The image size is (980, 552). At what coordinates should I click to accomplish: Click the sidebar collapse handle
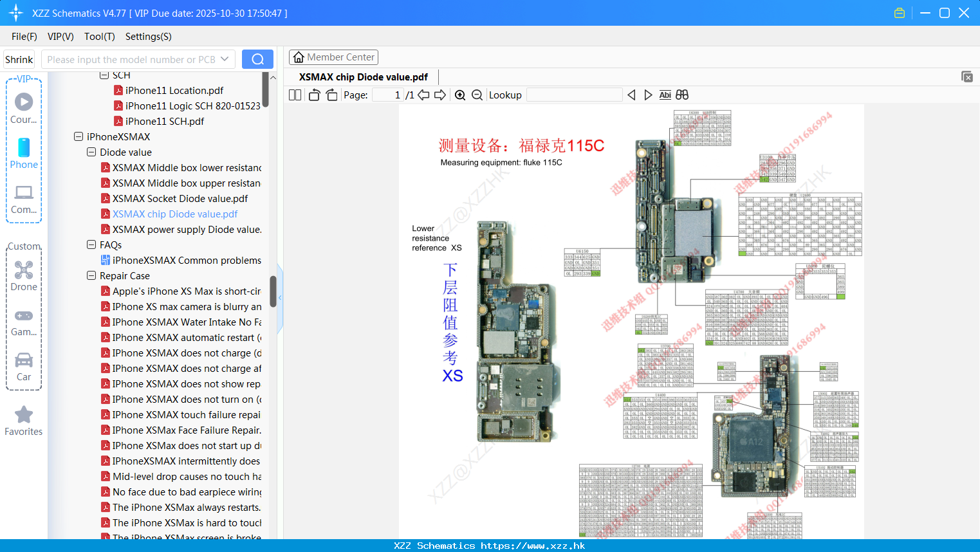280,297
